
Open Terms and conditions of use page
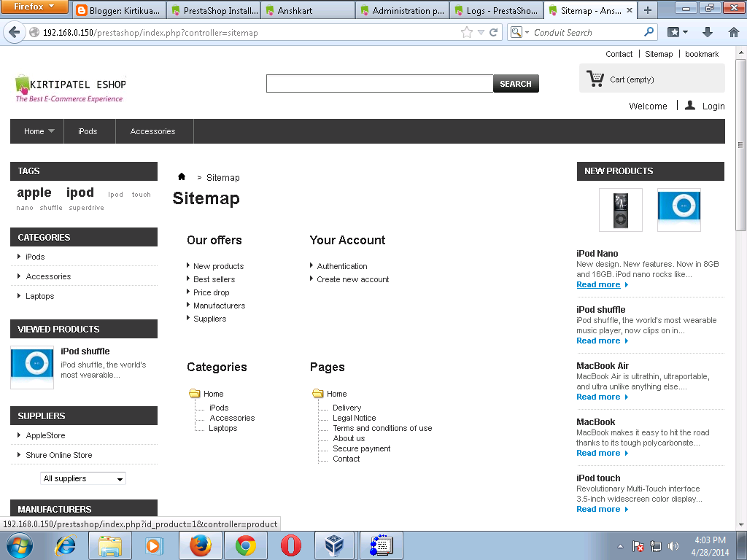click(382, 428)
